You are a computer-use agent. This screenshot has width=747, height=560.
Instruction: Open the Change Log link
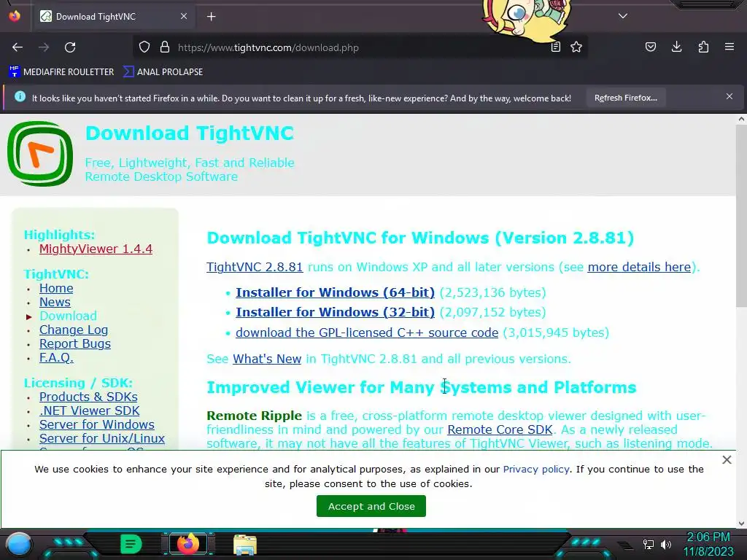tap(74, 330)
